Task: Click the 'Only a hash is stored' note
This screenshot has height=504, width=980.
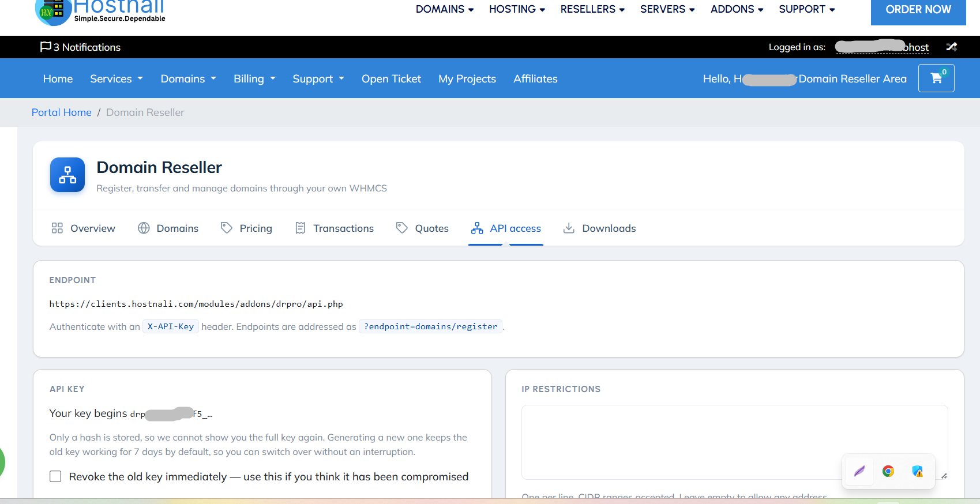Action: 258,445
